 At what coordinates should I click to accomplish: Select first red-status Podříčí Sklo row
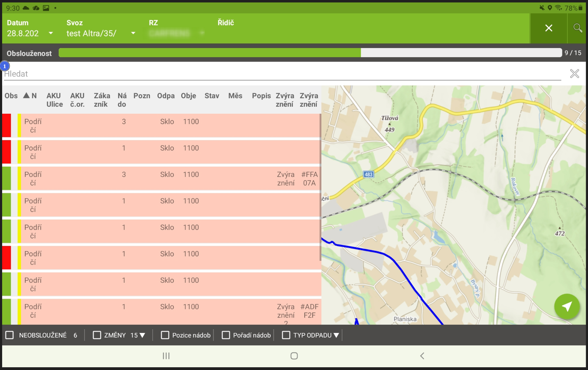(x=161, y=126)
